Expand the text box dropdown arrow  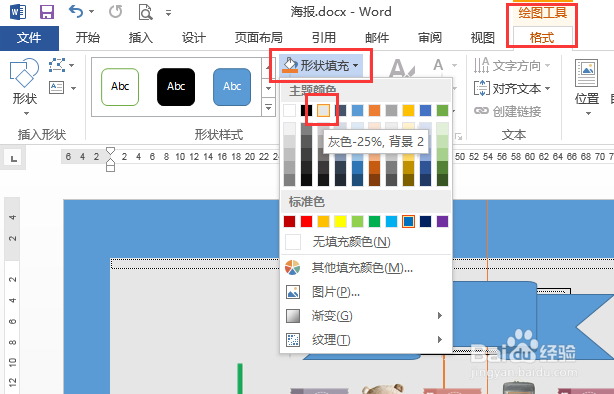pyautogui.click(x=74, y=88)
